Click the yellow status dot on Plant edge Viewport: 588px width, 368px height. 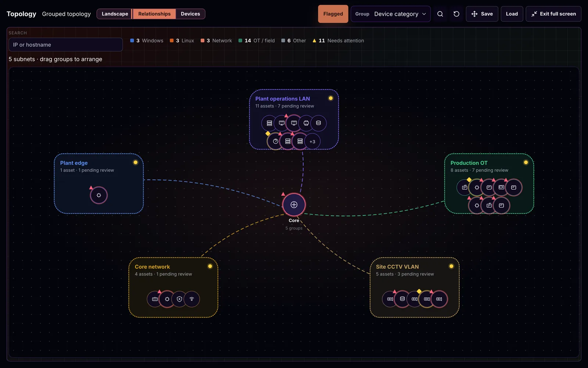click(136, 162)
